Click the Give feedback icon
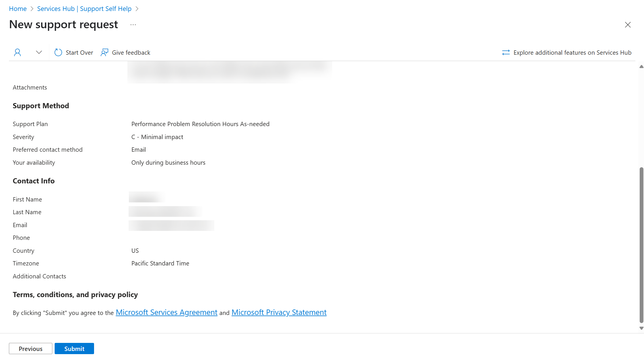The image size is (644, 357). (104, 52)
